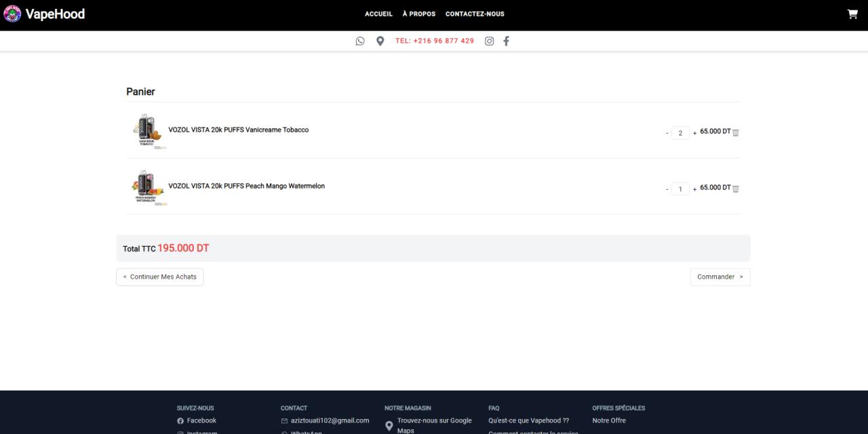
Task: Decrease Peach Mango Watermelon quantity with minus
Action: (x=667, y=189)
